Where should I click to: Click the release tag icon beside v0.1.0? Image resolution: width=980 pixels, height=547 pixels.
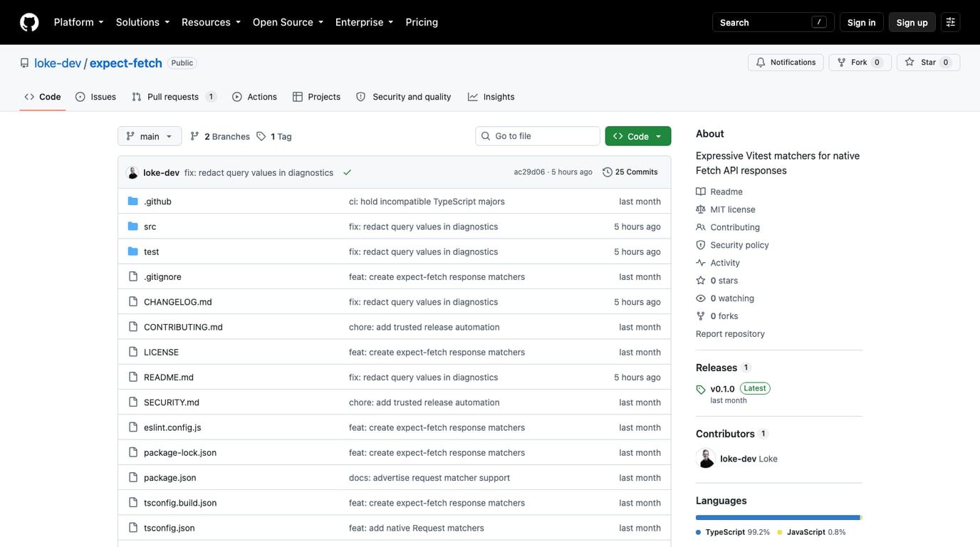(701, 390)
